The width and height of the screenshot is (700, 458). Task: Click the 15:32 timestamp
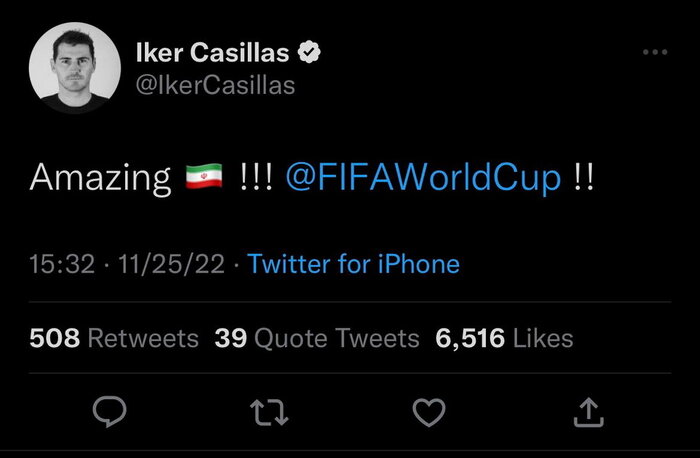(x=62, y=264)
